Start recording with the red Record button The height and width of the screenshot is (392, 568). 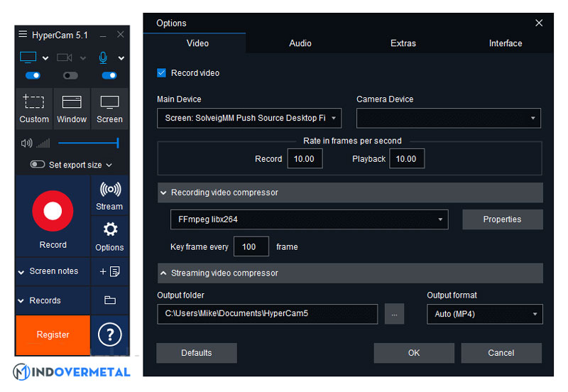[53, 211]
